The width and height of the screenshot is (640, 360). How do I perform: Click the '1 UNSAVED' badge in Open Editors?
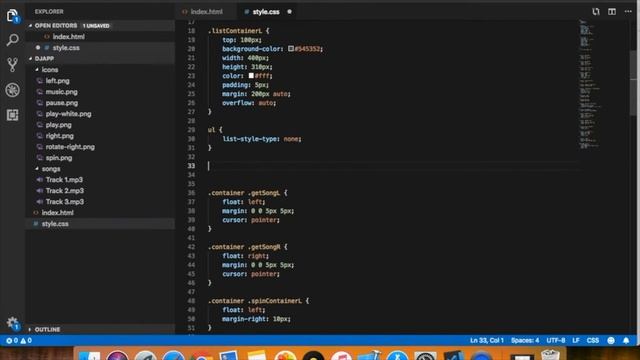click(96, 26)
